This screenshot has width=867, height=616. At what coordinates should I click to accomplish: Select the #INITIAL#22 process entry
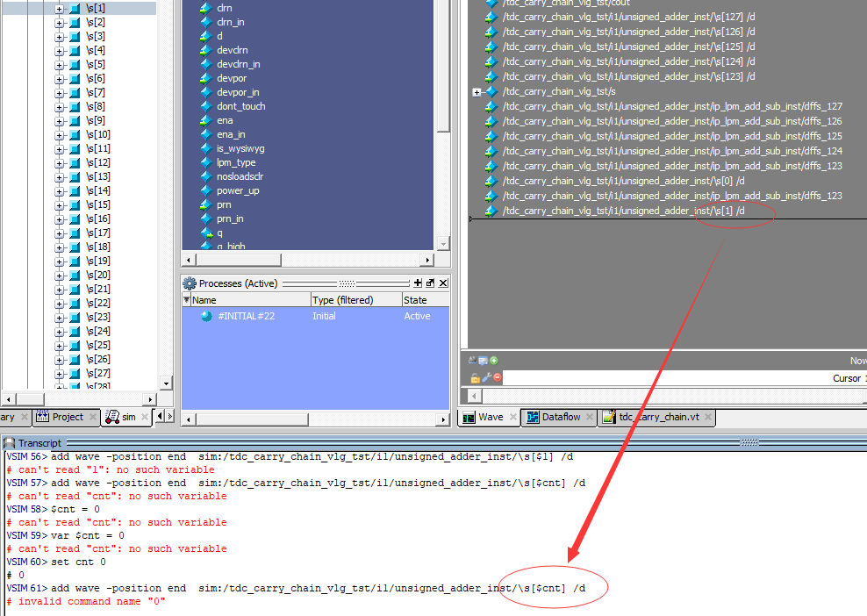pyautogui.click(x=245, y=316)
